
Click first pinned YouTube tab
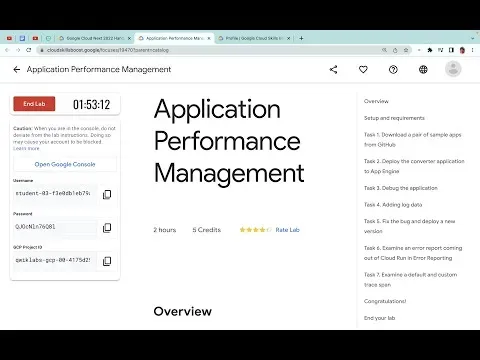(x=9, y=38)
